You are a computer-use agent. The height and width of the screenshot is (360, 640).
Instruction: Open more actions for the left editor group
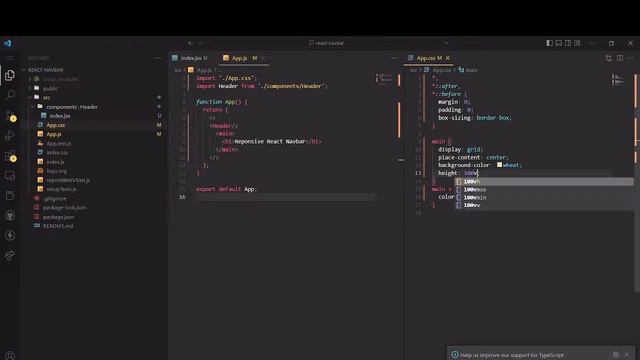click(x=394, y=58)
